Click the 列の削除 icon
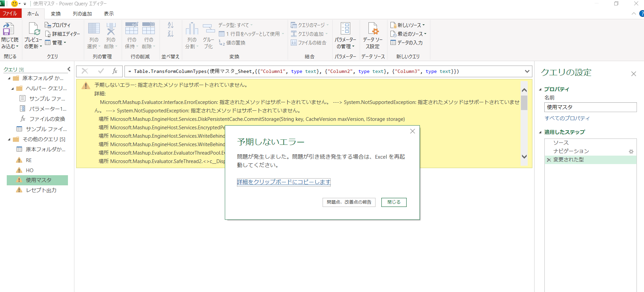Screen dimensions: 644x292 pyautogui.click(x=111, y=28)
